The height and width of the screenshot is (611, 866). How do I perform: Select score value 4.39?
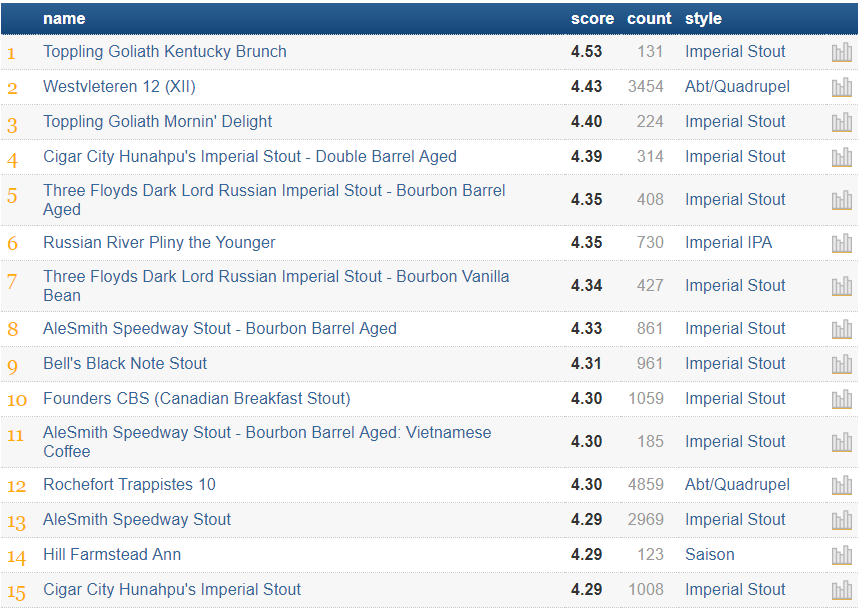coord(587,157)
